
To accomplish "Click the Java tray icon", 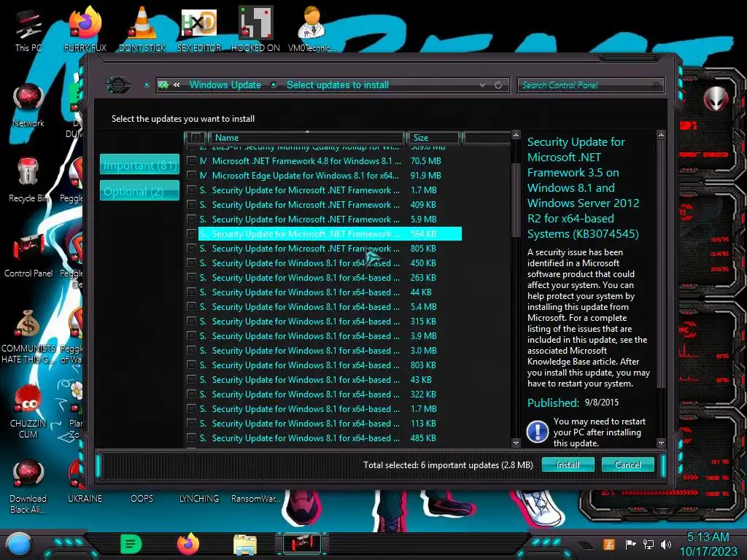I will 609,544.
